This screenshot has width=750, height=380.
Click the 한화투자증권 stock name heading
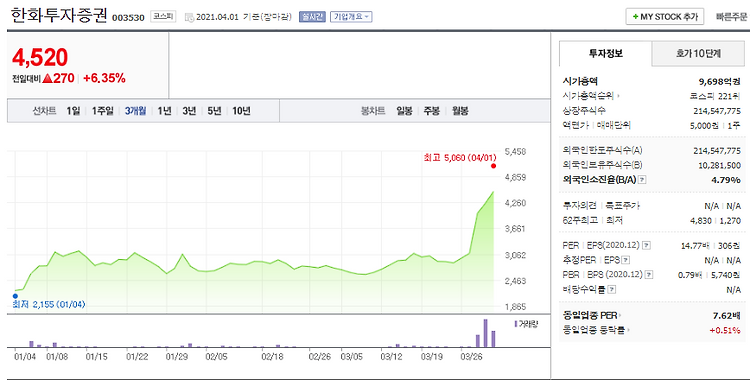59,15
